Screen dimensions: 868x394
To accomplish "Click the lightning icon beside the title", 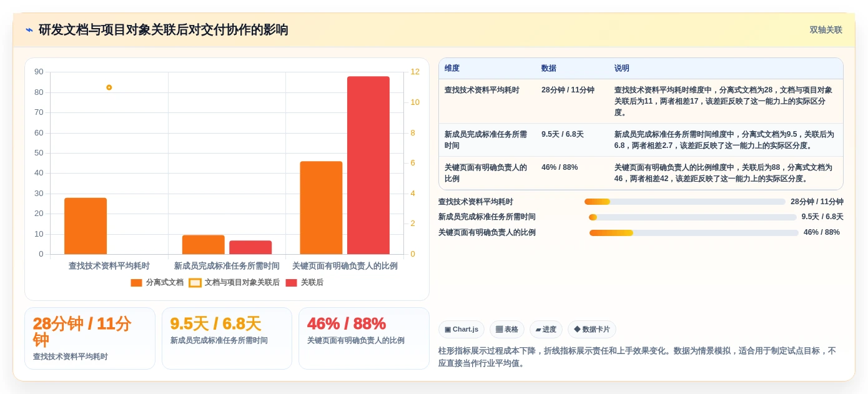I will 29,30.
